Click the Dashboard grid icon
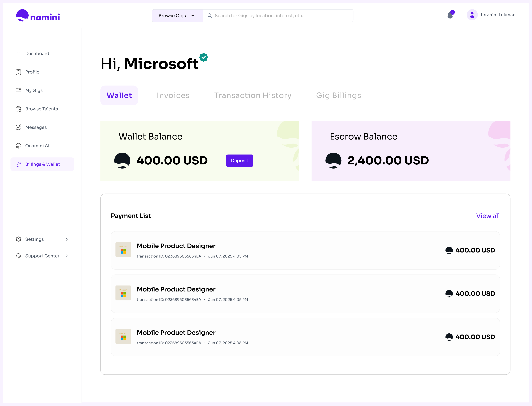This screenshot has height=406, width=532. point(18,53)
